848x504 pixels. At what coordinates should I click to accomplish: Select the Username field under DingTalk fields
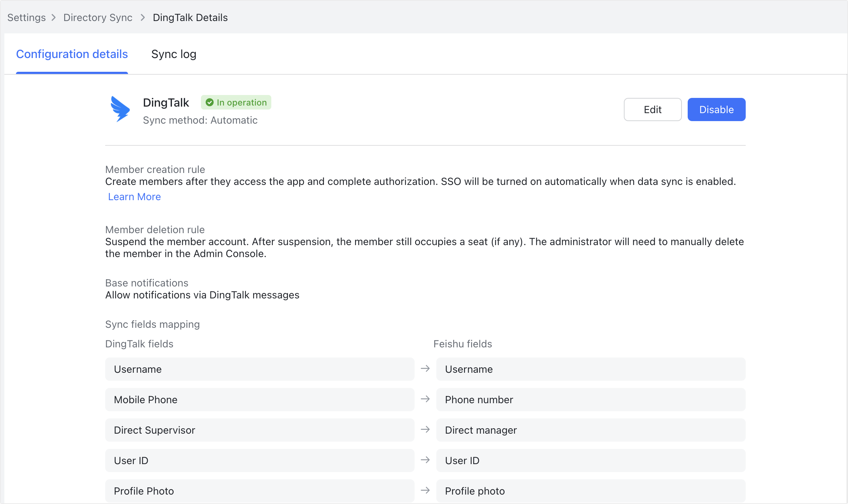[x=259, y=369]
